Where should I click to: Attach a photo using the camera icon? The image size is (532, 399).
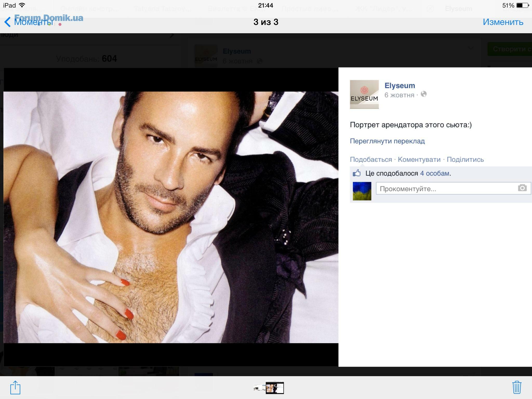click(522, 188)
